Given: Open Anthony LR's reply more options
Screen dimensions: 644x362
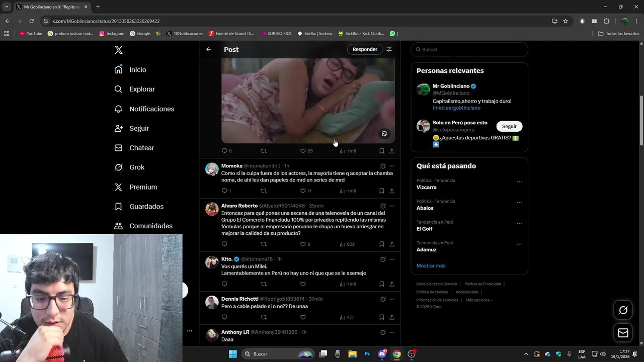Looking at the screenshot, I should click(392, 332).
